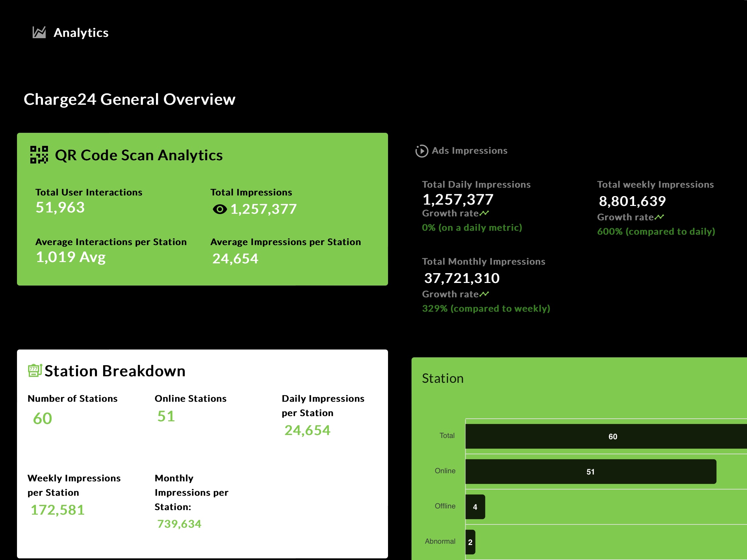Click the monthly Growth rate trend icon
Viewport: 747px width, 560px height.
[x=484, y=294]
